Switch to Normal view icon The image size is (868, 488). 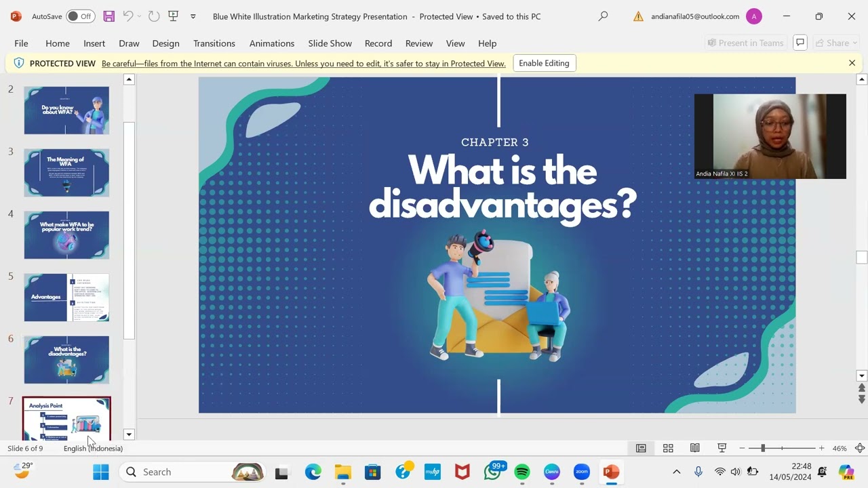click(641, 448)
